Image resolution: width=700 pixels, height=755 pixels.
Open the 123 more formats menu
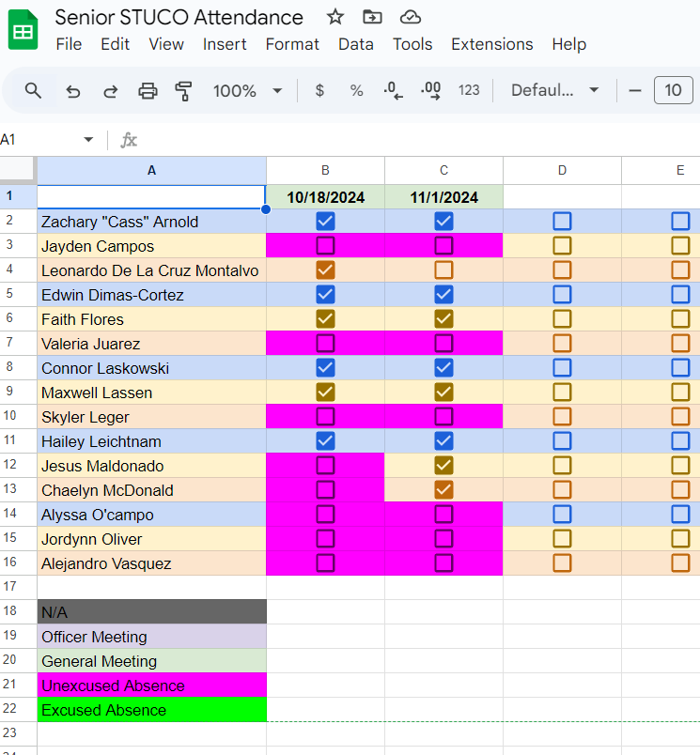pyautogui.click(x=469, y=90)
